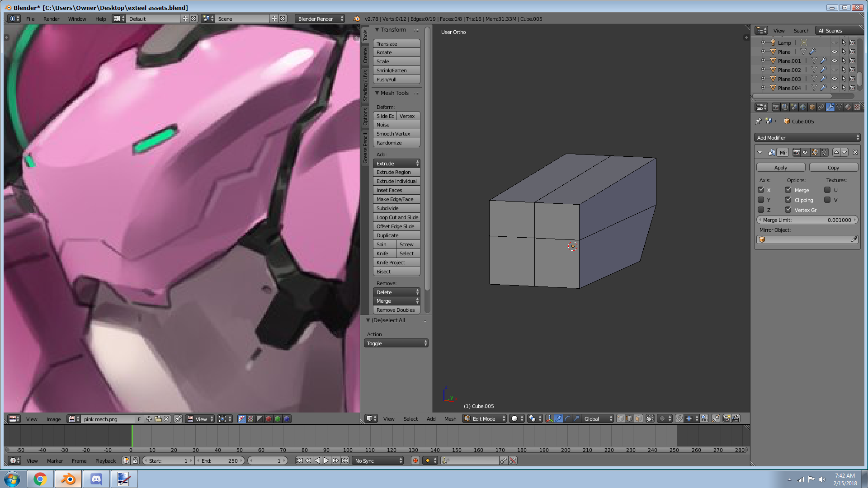Enable the rotate manipulator widget

click(567, 418)
